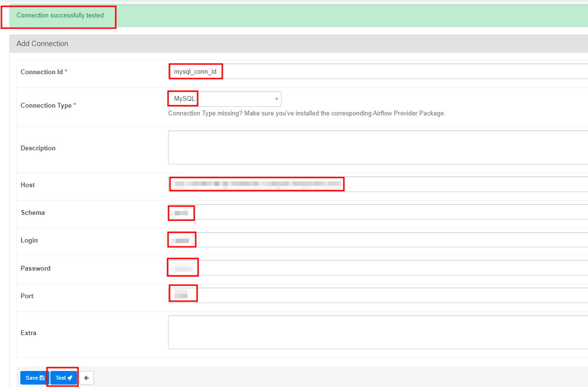588x387 pixels.
Task: Select the Host input field
Action: coord(378,184)
